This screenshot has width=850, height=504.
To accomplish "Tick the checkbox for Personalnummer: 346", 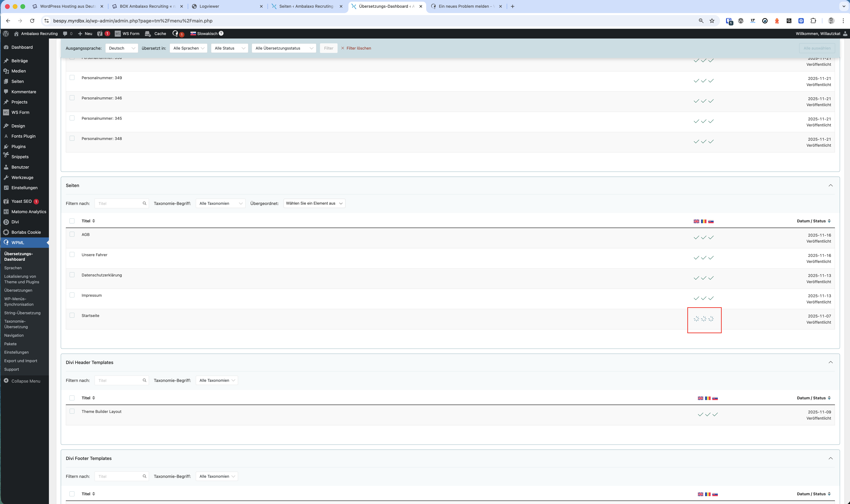I will tap(72, 98).
